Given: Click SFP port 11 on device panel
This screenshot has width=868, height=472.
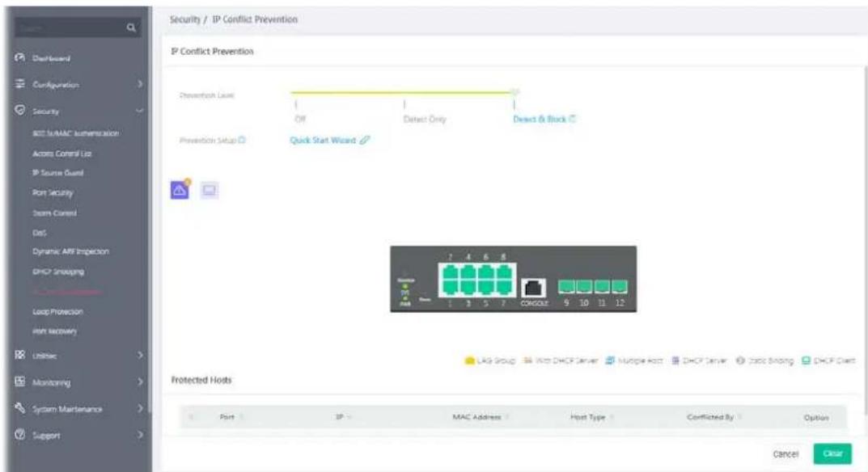Looking at the screenshot, I should click(x=602, y=286).
